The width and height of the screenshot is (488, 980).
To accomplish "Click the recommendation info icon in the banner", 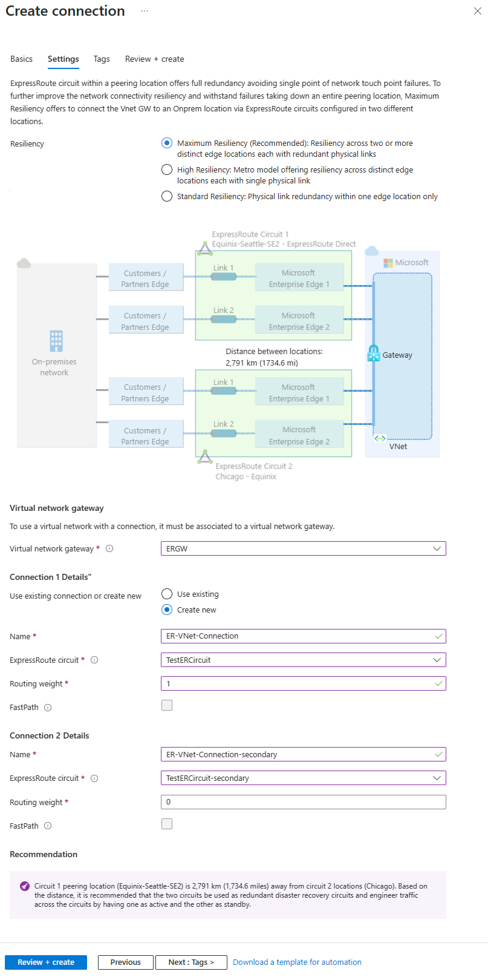I will coord(24,886).
